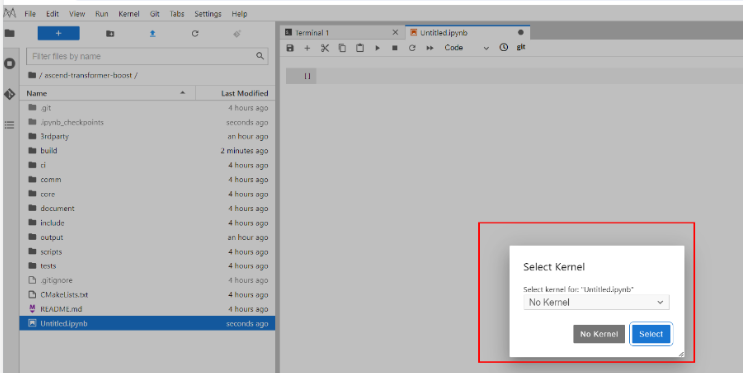Select the core folder

click(x=147, y=194)
